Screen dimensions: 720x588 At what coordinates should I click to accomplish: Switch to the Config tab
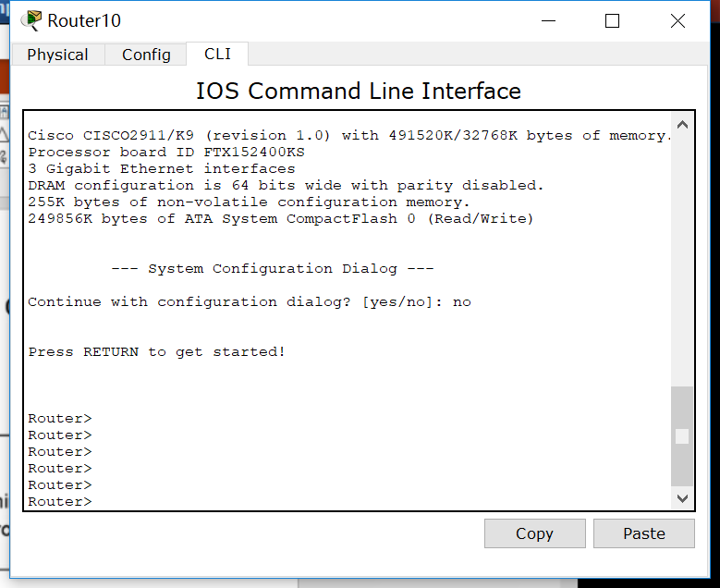pos(146,55)
